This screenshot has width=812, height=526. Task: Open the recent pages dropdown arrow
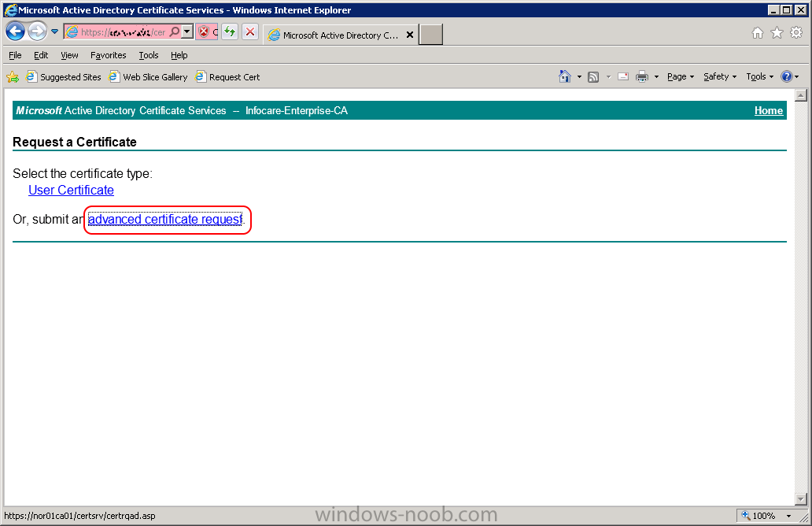54,31
